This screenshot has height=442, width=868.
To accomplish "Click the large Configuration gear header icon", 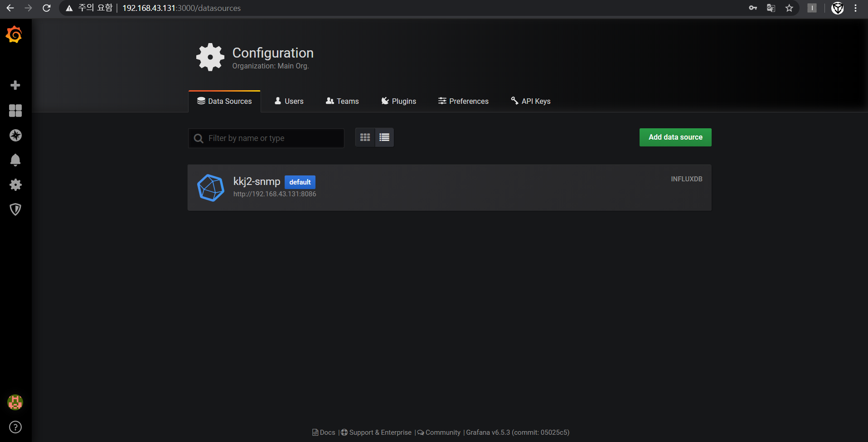I will tap(210, 57).
